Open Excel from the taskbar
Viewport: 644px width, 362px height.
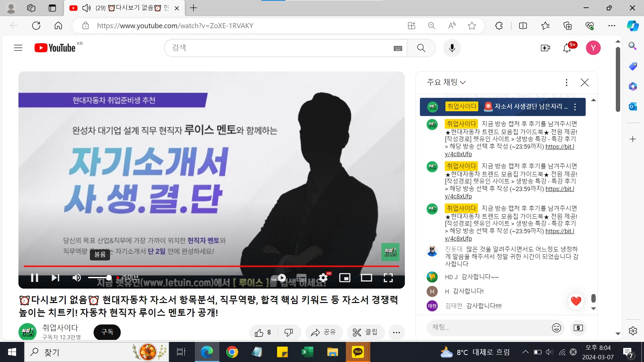click(307, 352)
